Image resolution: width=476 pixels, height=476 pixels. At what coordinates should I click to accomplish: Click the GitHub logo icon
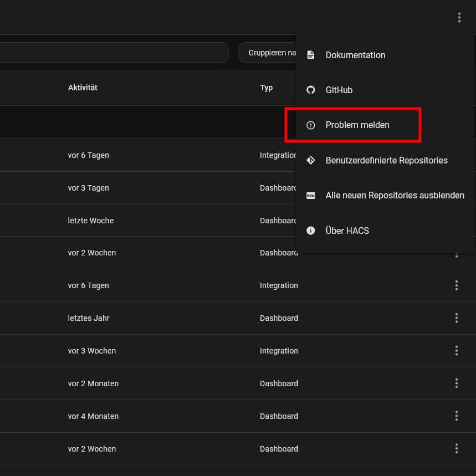pos(311,90)
